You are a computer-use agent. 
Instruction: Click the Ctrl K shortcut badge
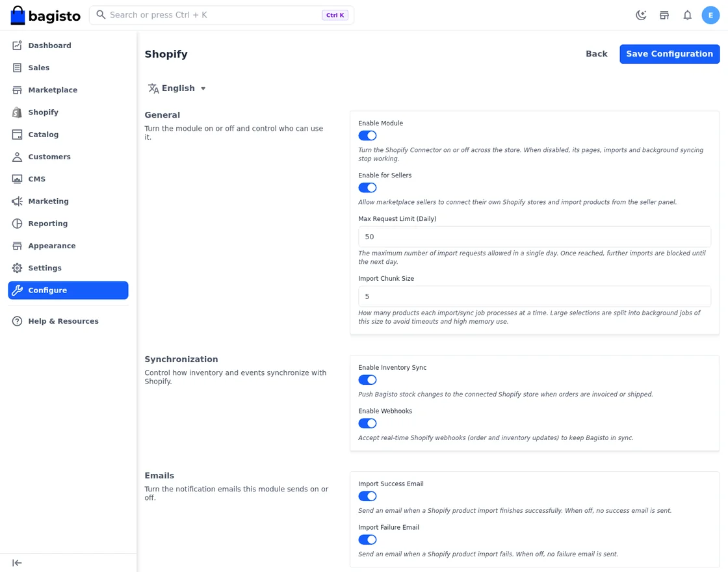[x=335, y=16]
